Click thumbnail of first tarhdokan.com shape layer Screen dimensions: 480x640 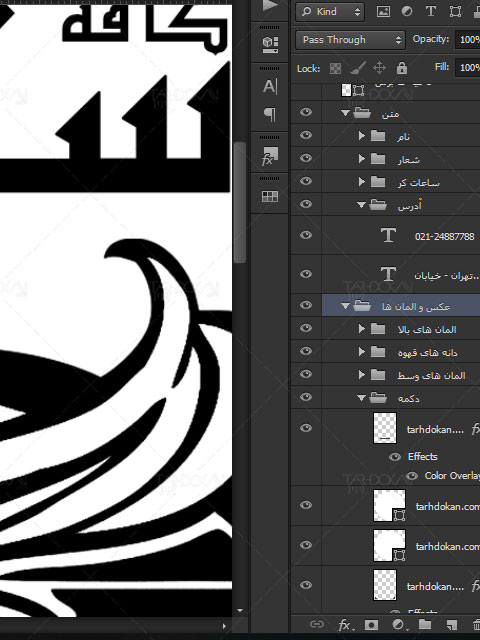389,506
